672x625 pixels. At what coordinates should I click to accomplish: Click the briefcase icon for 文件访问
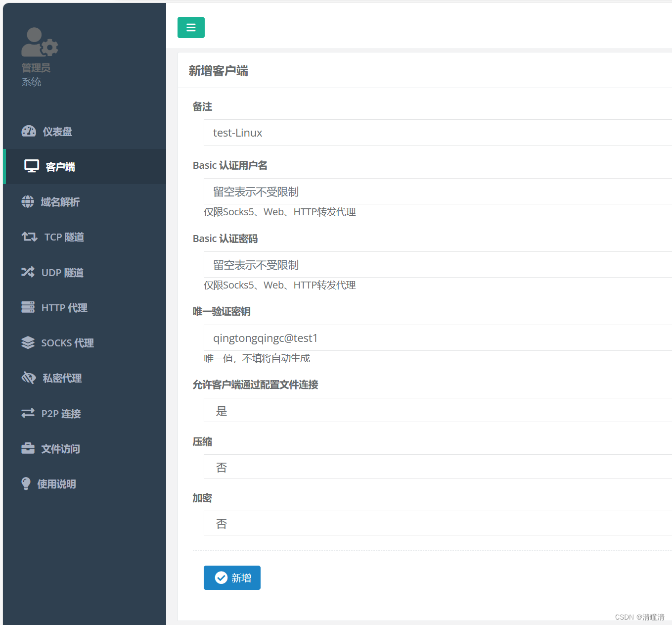28,448
